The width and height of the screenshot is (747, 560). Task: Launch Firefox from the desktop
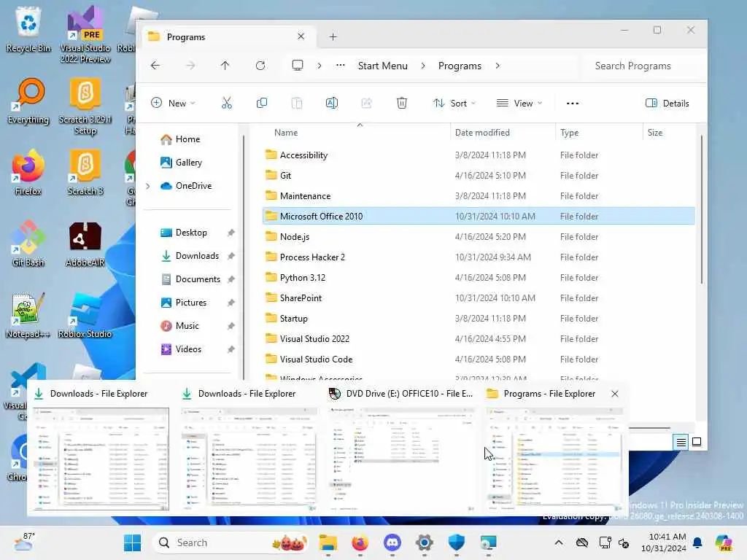28,172
